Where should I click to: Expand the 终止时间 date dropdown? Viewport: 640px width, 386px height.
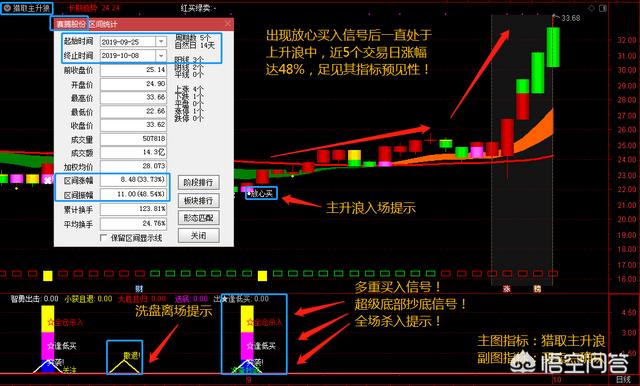(161, 55)
